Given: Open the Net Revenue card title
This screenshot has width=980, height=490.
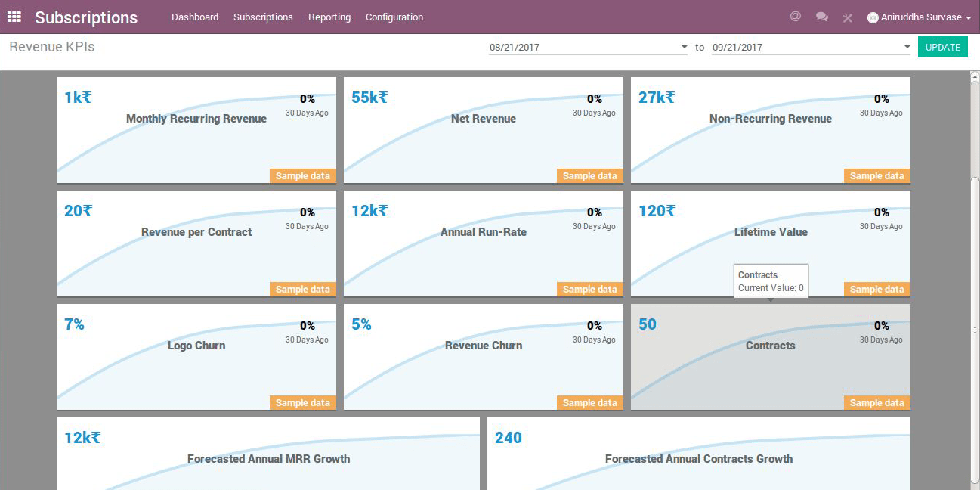Looking at the screenshot, I should coord(484,119).
